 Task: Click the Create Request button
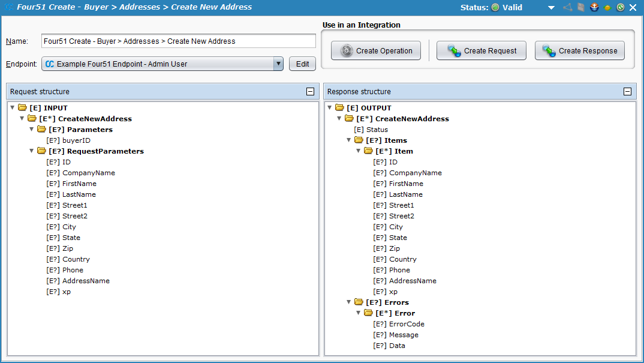[x=482, y=51]
